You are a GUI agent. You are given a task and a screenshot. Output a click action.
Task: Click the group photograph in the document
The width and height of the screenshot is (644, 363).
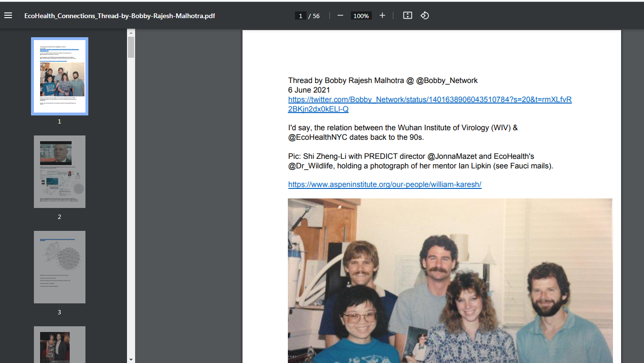tap(450, 280)
